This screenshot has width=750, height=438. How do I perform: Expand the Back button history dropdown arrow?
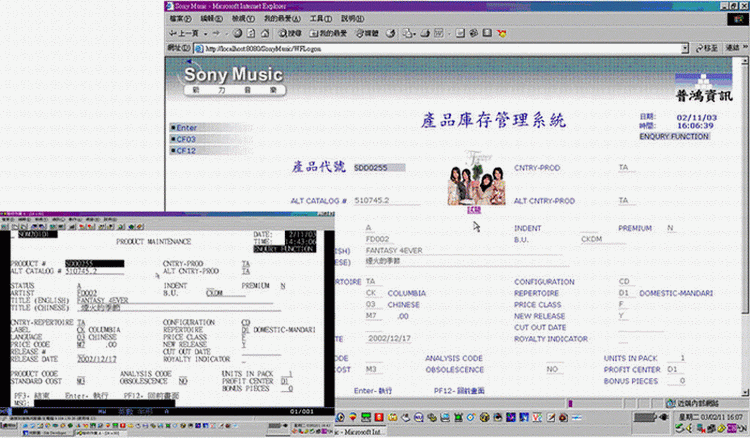coord(205,33)
